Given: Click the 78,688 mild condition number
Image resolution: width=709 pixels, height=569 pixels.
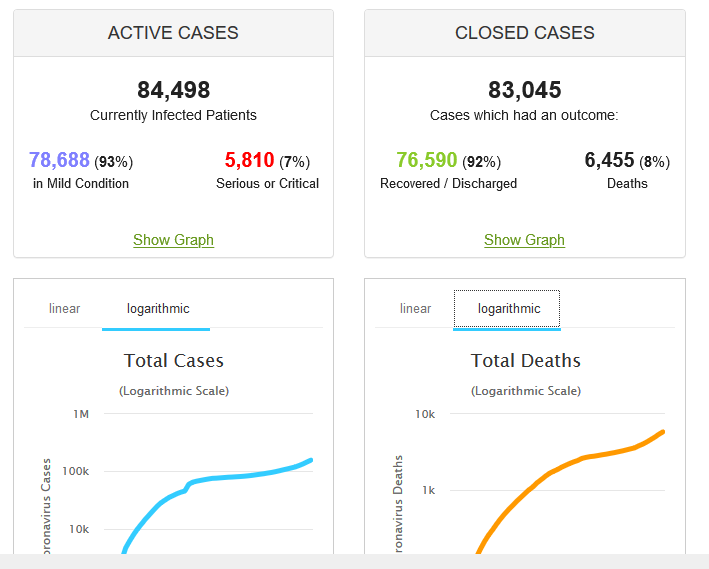Looking at the screenshot, I should pos(59,160).
